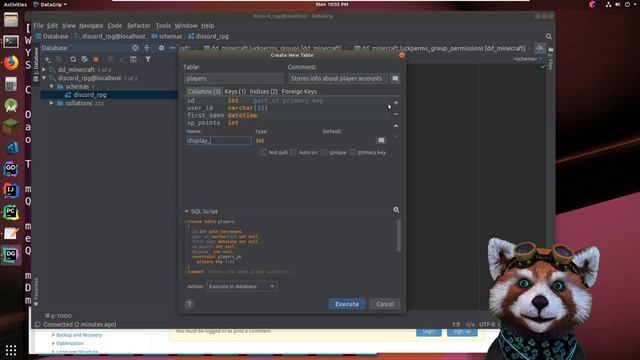The width and height of the screenshot is (640, 360).
Task: Stop the running database task (red square)
Action: coord(96,60)
